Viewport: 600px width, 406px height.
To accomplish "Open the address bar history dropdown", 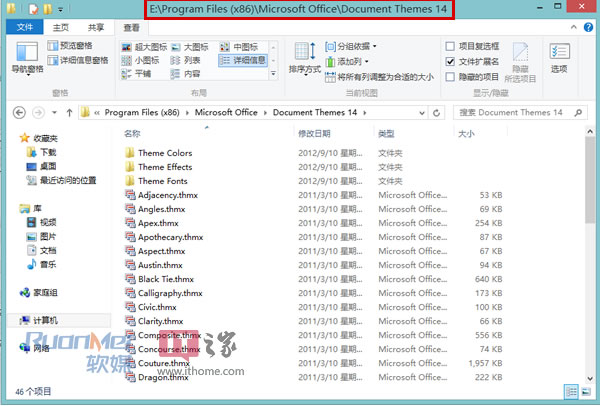I will pos(422,113).
